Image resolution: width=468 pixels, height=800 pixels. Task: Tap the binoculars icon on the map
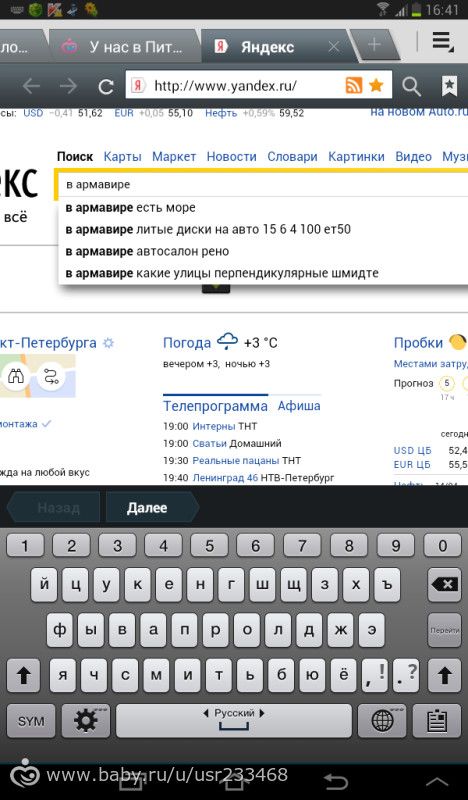(x=16, y=377)
